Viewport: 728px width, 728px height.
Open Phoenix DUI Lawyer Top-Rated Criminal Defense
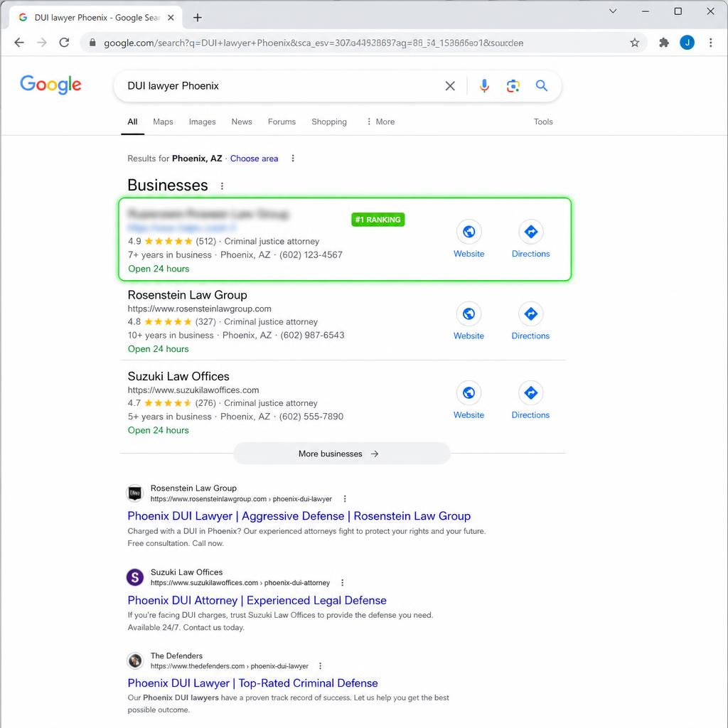pyautogui.click(x=252, y=683)
